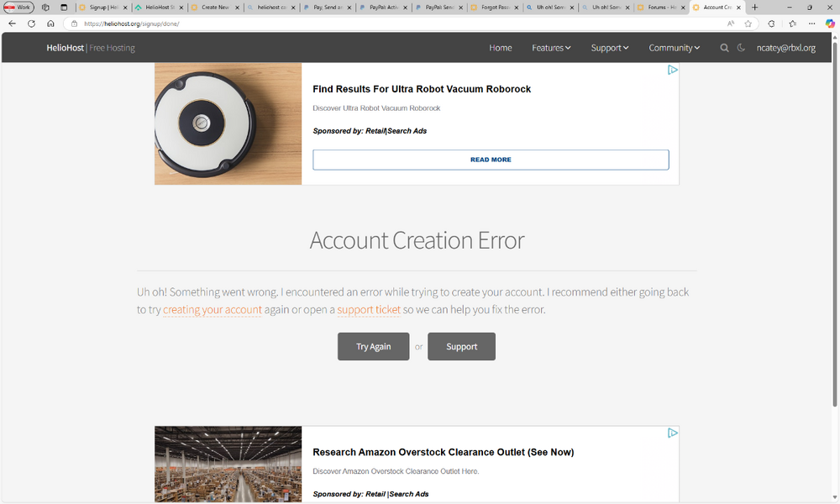
Task: Add this page to favorites with the star
Action: pyautogui.click(x=748, y=24)
